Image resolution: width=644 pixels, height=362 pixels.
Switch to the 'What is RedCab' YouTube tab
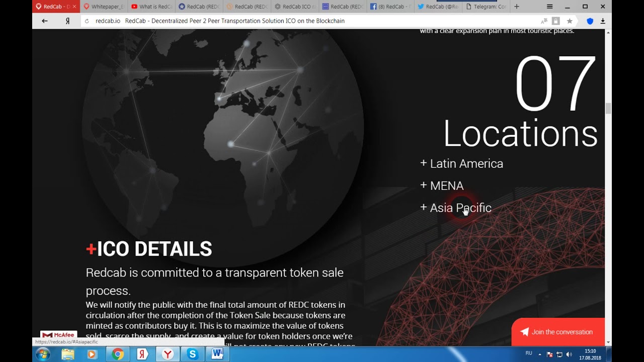pos(151,7)
